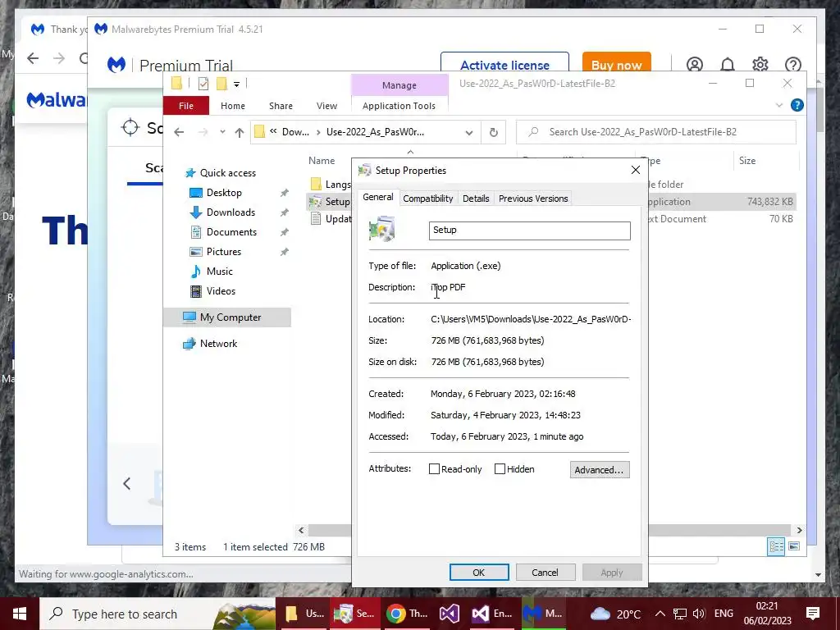Go up one folder level in Explorer

[239, 132]
